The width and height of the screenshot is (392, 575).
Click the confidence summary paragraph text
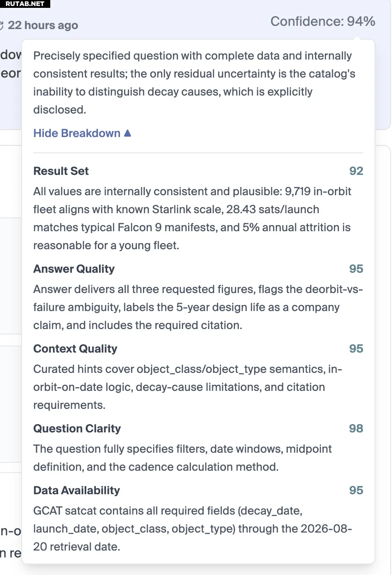coord(194,83)
